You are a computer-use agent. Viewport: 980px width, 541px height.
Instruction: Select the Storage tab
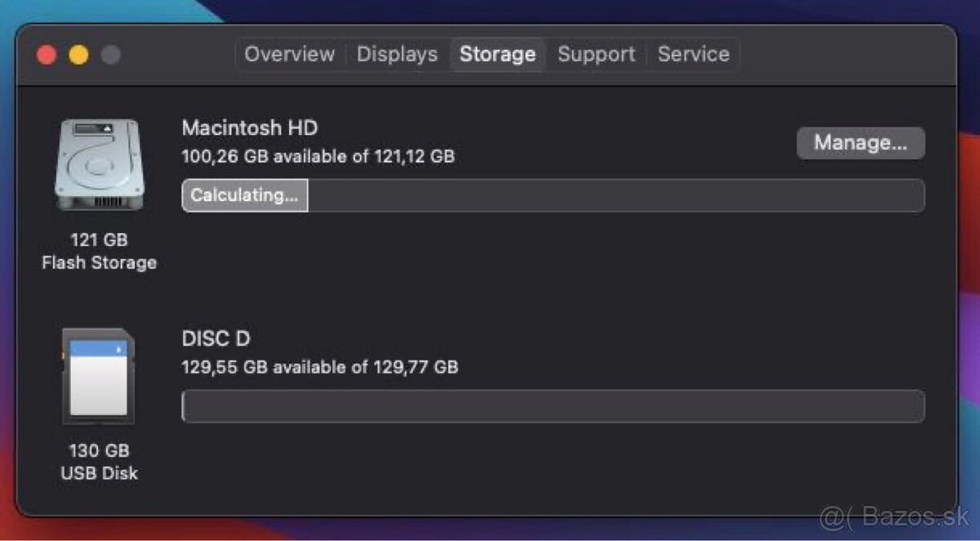[497, 54]
